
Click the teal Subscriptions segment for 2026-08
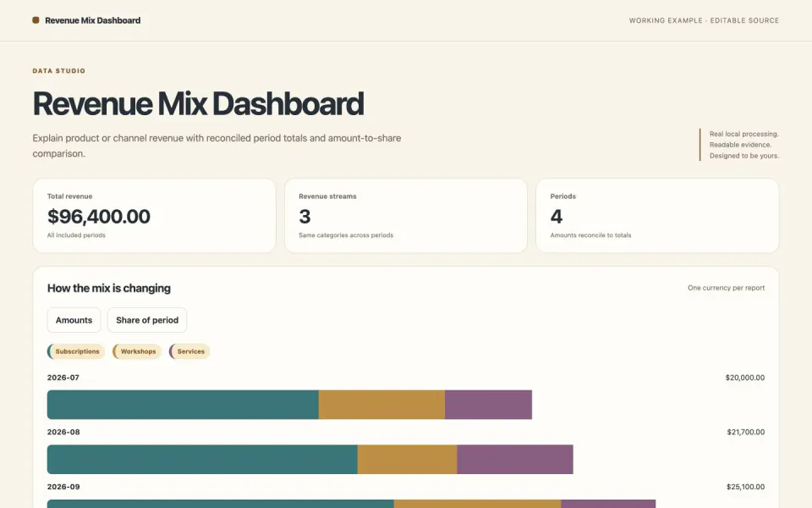202,459
